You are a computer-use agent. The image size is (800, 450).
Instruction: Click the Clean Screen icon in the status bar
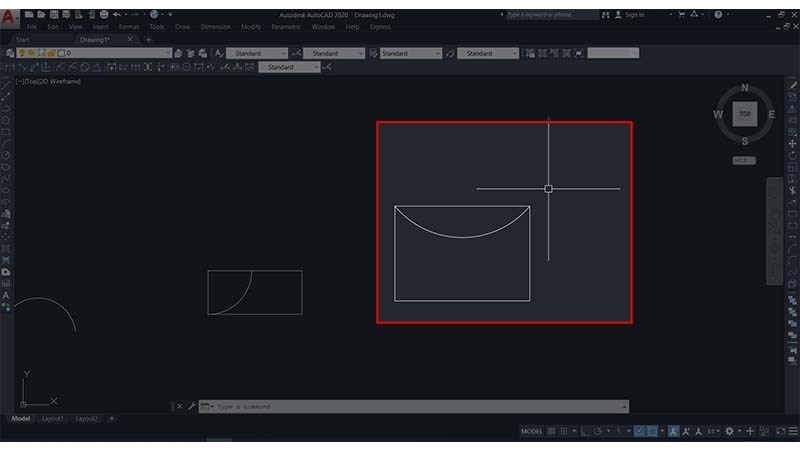[x=781, y=432]
